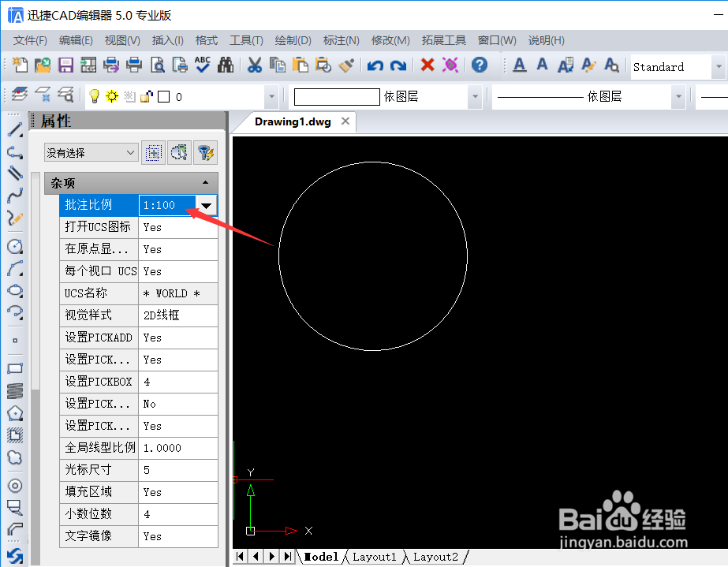Open Help with the question mark icon
728x567 pixels.
480,65
